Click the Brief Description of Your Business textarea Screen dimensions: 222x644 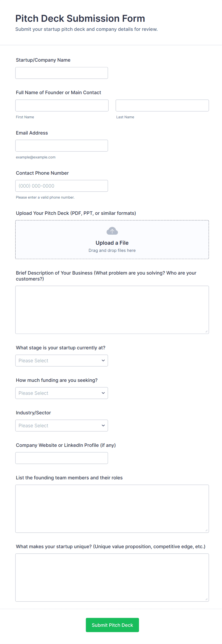pyautogui.click(x=112, y=309)
